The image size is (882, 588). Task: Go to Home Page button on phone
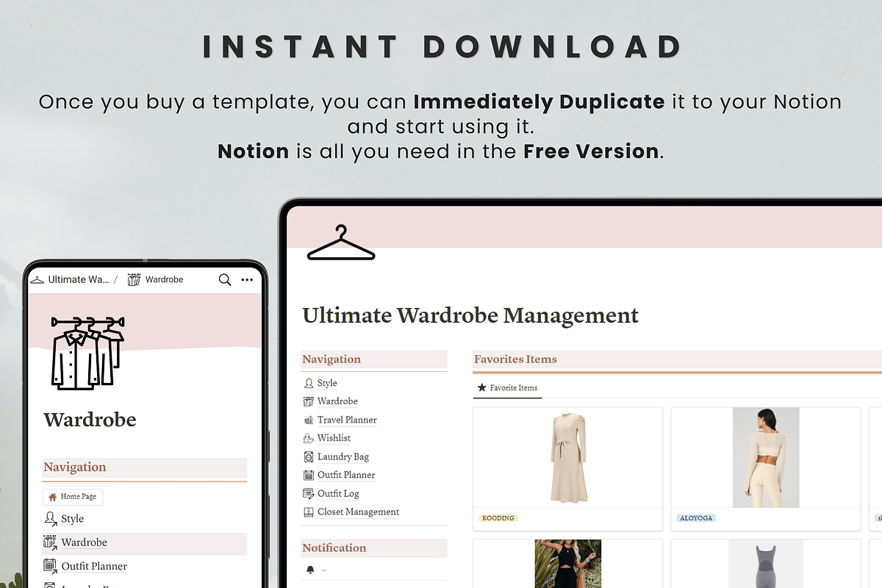point(73,497)
